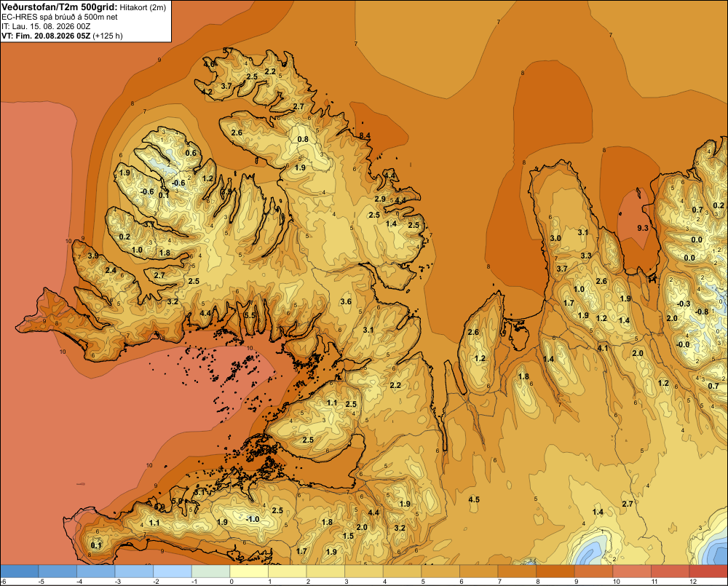Click the "4.5" temperature value on the map
This screenshot has height=586, width=728.
click(x=474, y=499)
